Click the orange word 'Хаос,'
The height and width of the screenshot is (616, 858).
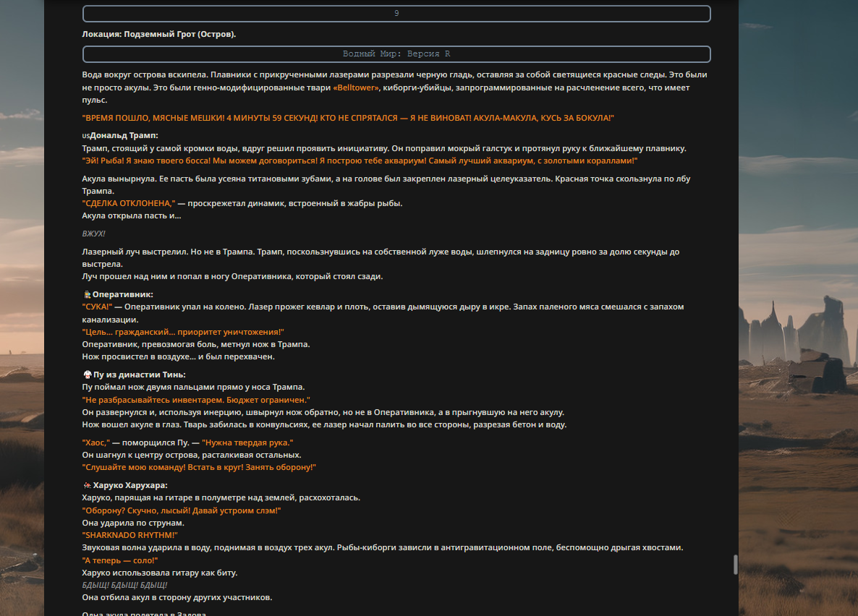pyautogui.click(x=95, y=442)
